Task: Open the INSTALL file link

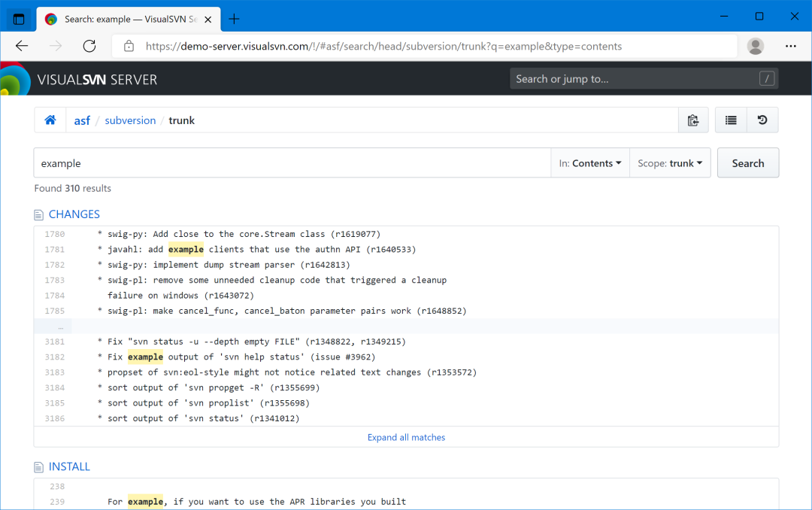Action: tap(69, 466)
